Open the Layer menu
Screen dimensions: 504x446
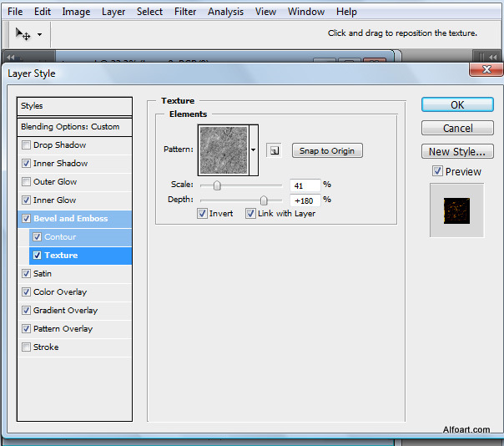click(x=113, y=12)
